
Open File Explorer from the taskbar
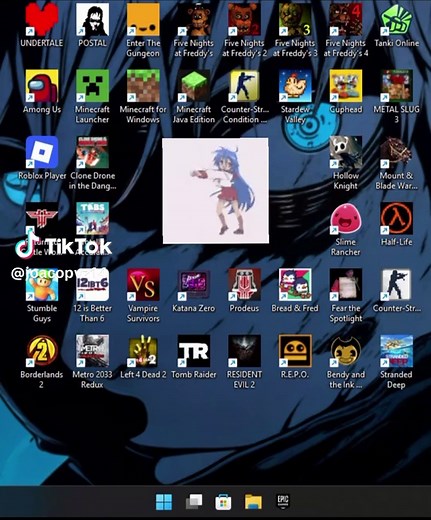pos(253,502)
